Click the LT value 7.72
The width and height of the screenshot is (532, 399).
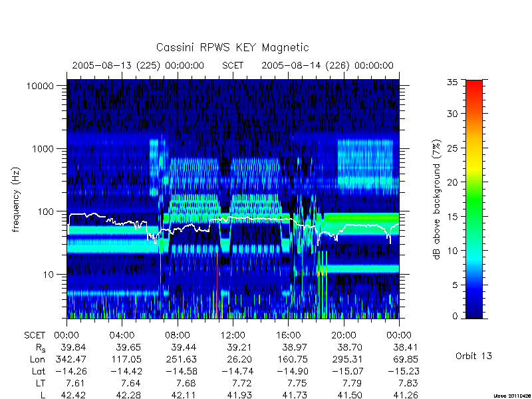[x=241, y=383]
